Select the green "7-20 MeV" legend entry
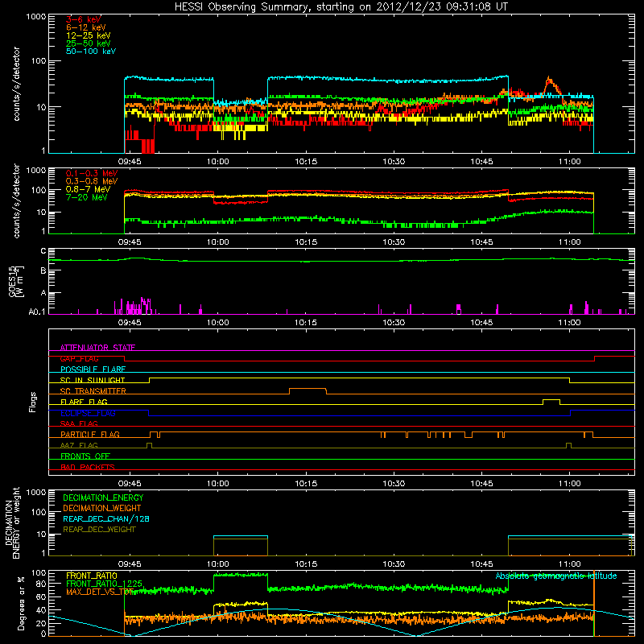The image size is (644, 644). [x=86, y=197]
